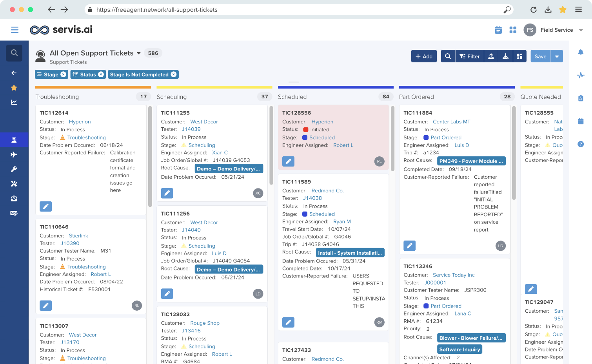Image resolution: width=592 pixels, height=364 pixels.
Task: Click the Scheduled column scrollbar
Action: (x=392, y=138)
